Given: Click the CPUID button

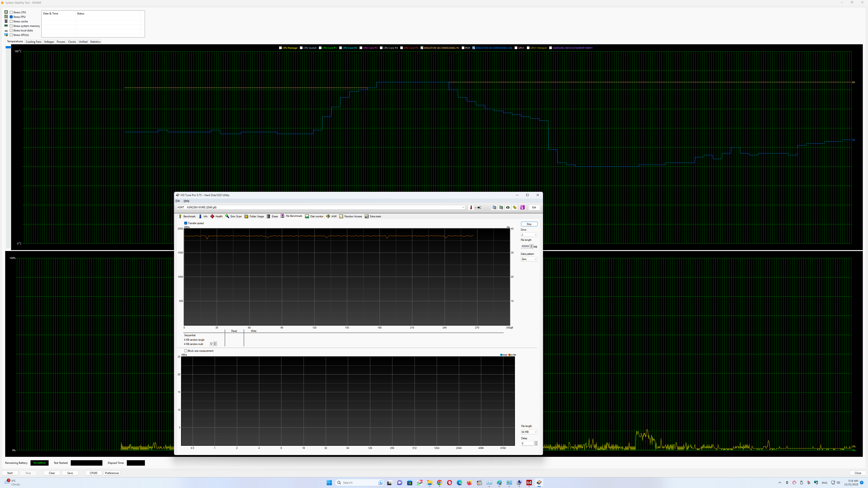Looking at the screenshot, I should click(93, 473).
